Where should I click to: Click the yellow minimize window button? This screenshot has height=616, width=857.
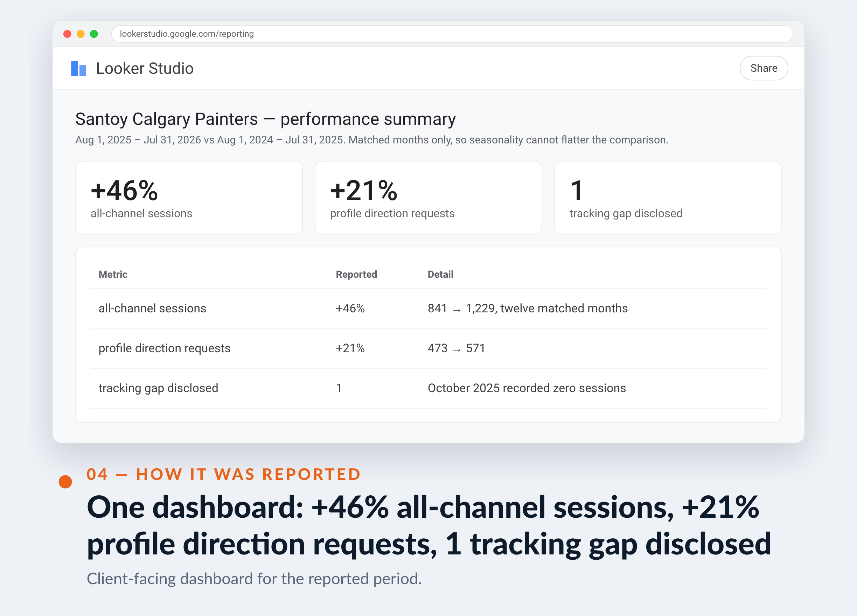[81, 34]
